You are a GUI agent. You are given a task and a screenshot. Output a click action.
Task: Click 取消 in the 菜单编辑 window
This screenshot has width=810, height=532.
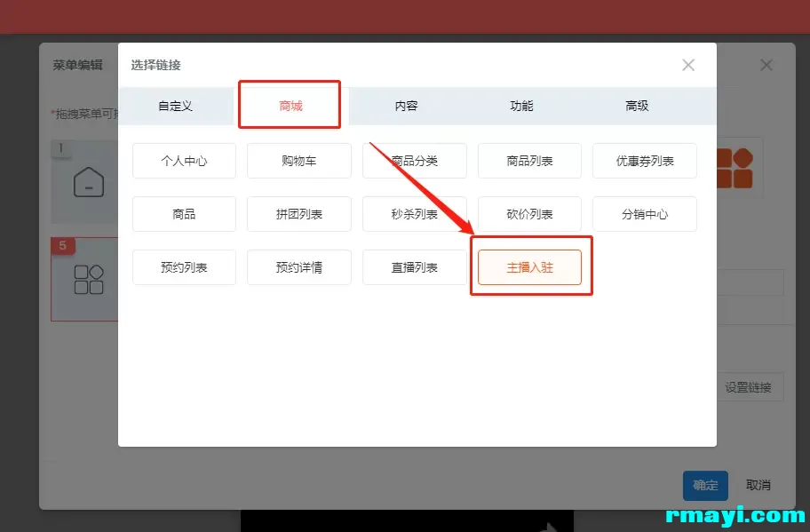coord(758,485)
